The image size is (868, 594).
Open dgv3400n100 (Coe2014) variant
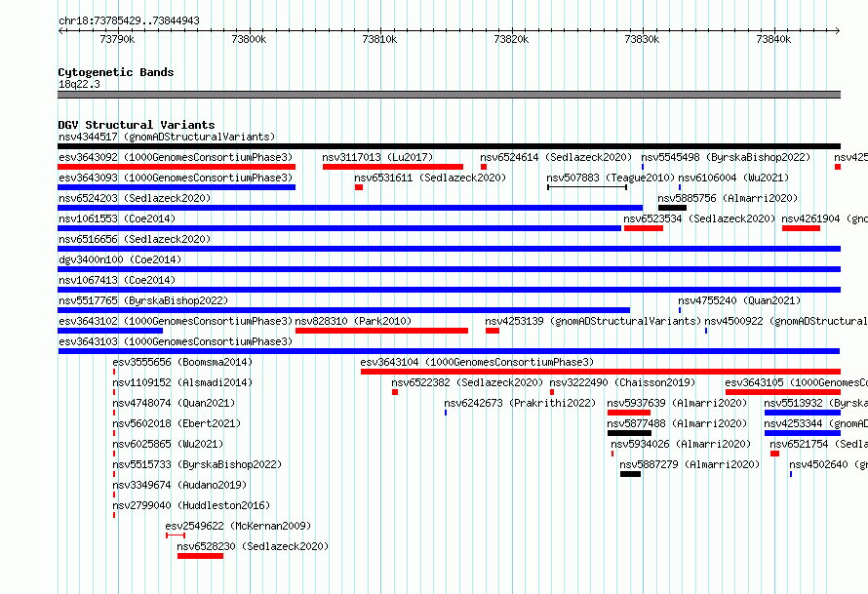pos(120,259)
